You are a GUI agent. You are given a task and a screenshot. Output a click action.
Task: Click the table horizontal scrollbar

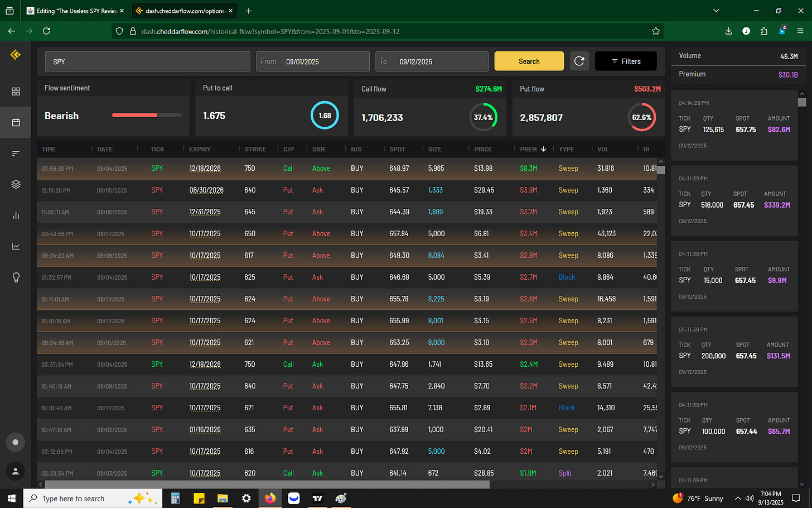[267, 485]
